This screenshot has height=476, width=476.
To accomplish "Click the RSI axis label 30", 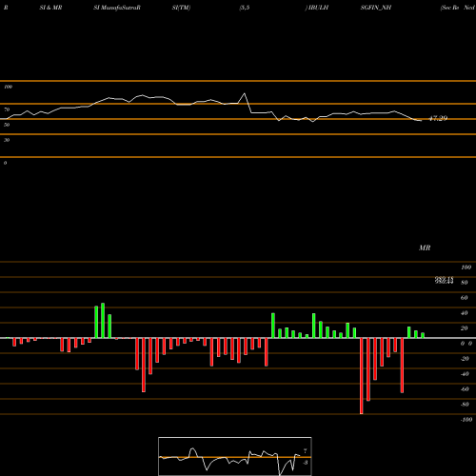I will 7,140.
